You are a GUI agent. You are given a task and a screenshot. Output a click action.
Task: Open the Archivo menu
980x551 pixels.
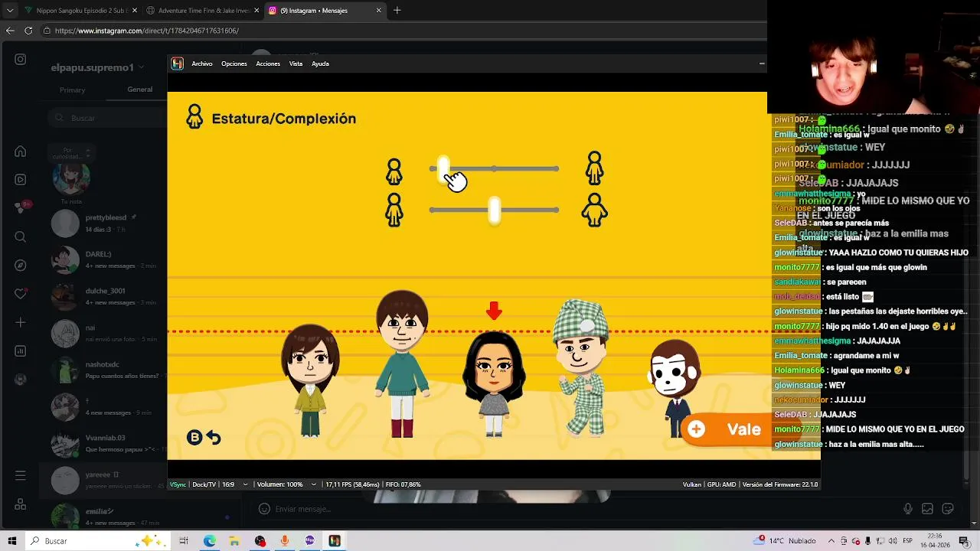[x=202, y=64]
